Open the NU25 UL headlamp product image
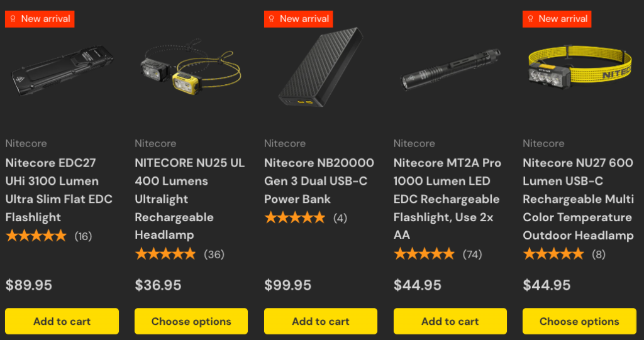The height and width of the screenshot is (340, 644). point(190,72)
